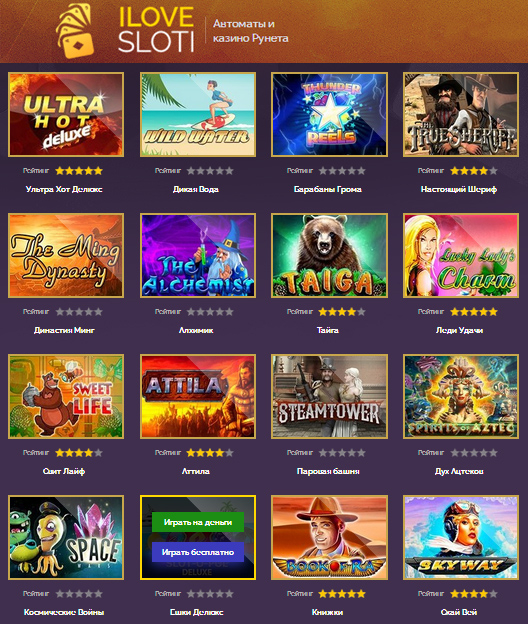Rate Паровая башня using the third star

click(342, 452)
